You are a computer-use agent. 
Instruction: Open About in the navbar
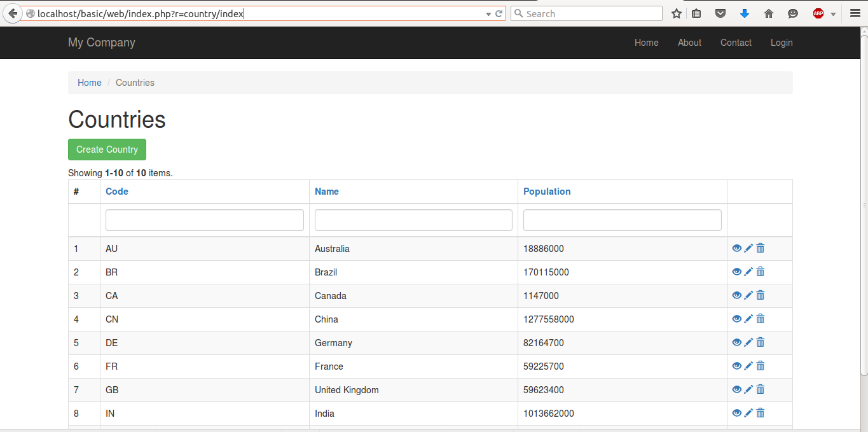[689, 43]
